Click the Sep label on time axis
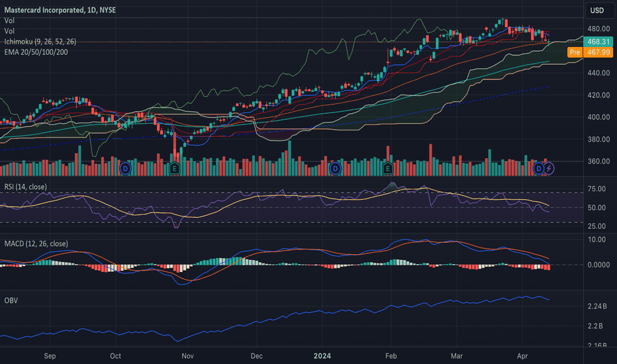Image resolution: width=617 pixels, height=364 pixels. pyautogui.click(x=50, y=356)
